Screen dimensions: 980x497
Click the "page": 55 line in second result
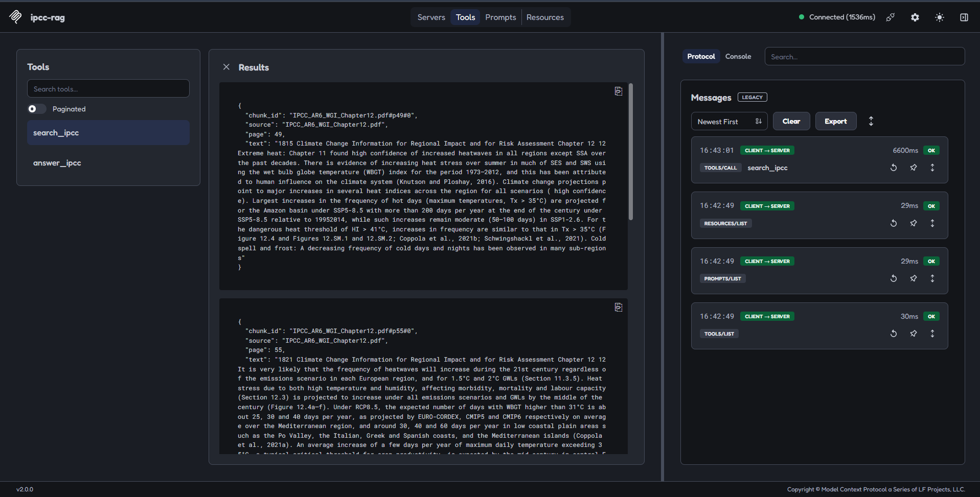(265, 350)
